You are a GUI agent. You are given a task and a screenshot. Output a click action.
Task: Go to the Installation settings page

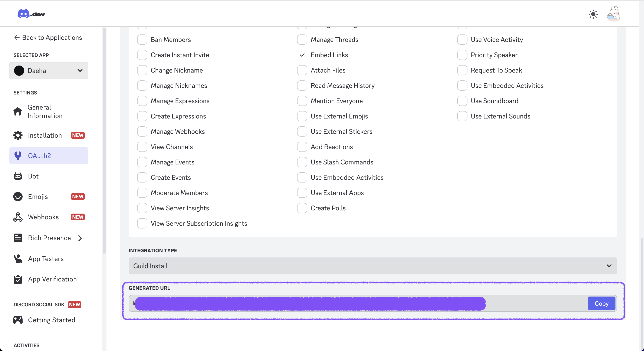pyautogui.click(x=49, y=135)
